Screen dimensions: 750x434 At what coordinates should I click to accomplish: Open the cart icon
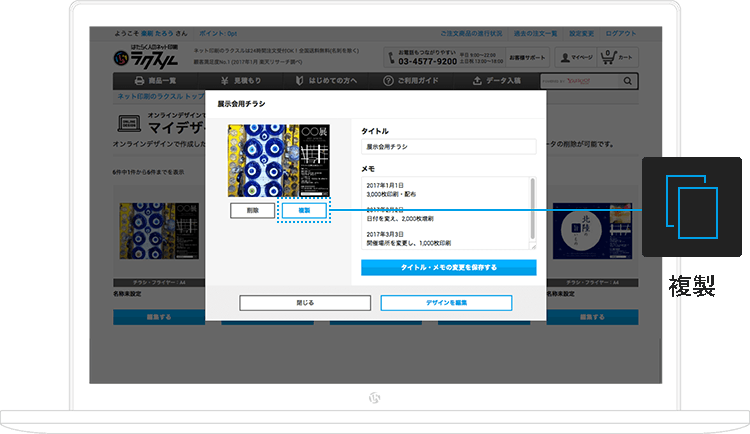pos(617,57)
